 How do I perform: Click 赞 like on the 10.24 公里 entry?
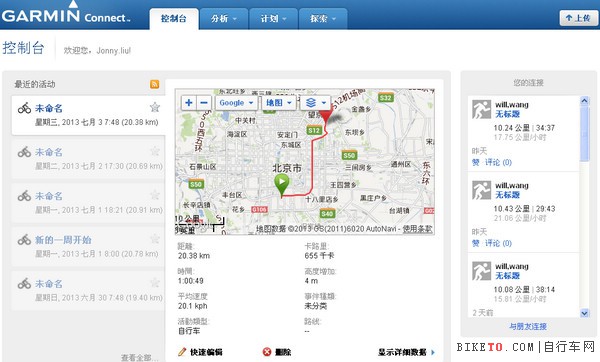tap(476, 162)
